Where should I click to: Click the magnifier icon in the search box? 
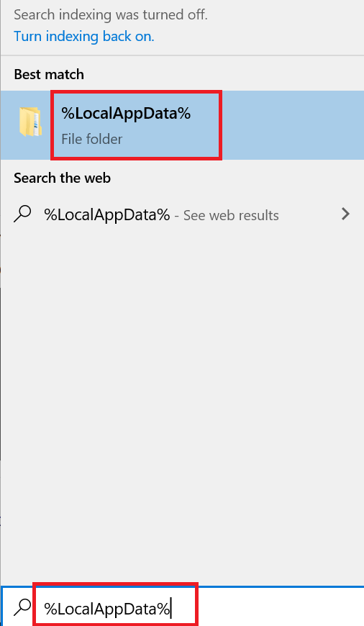coord(22,607)
